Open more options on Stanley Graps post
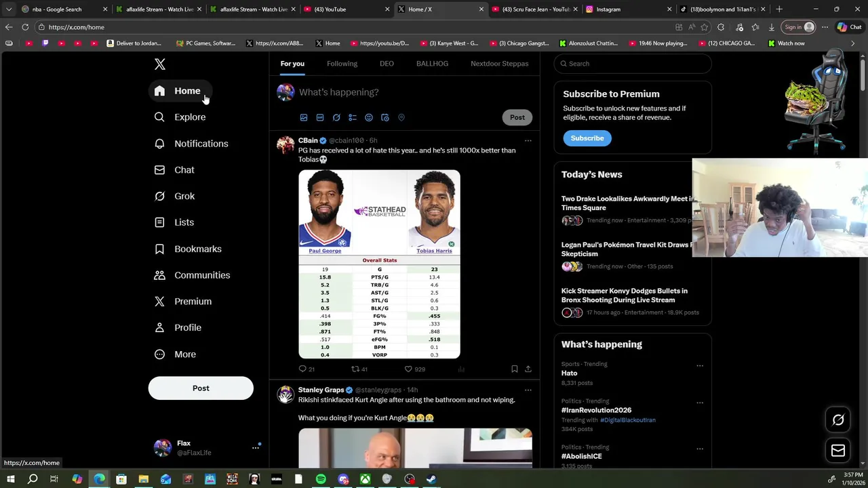 (x=528, y=390)
